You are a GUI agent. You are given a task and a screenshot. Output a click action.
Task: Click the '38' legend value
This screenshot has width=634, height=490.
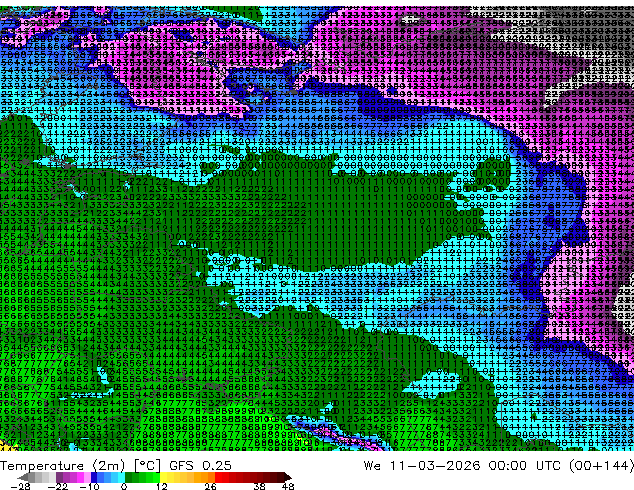pos(260,486)
